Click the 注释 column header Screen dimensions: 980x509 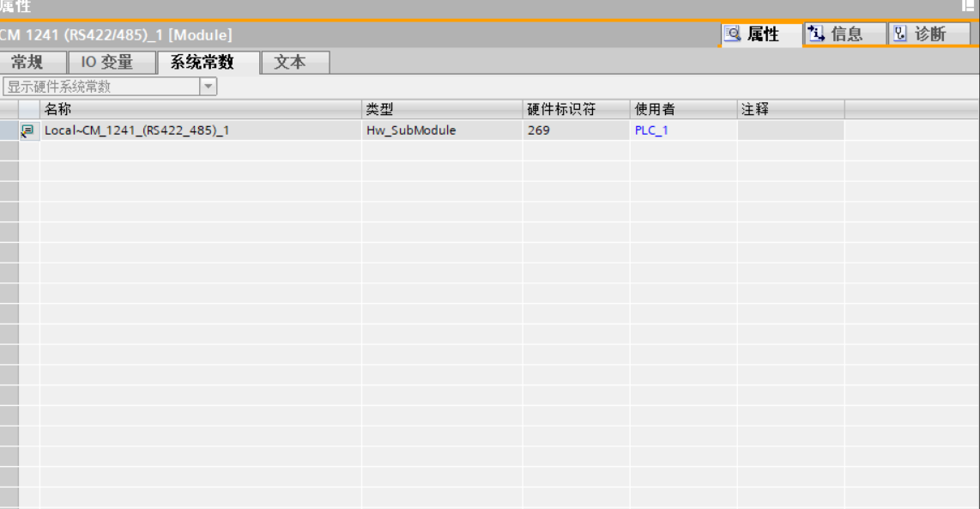pyautogui.click(x=789, y=109)
